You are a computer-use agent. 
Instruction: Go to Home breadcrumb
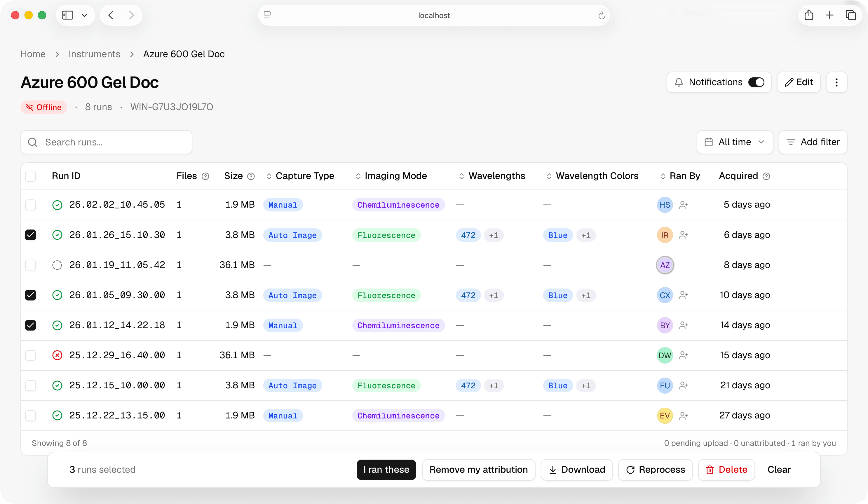tap(33, 54)
